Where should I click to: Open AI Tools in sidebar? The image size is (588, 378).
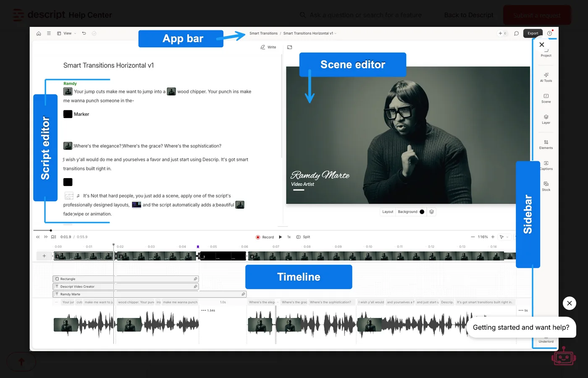(x=546, y=77)
